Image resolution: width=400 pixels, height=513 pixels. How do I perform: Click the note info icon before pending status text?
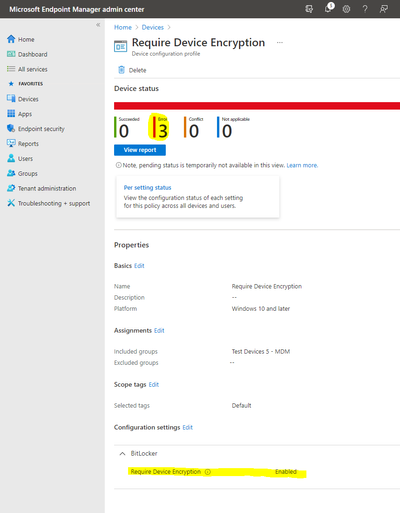pos(118,165)
